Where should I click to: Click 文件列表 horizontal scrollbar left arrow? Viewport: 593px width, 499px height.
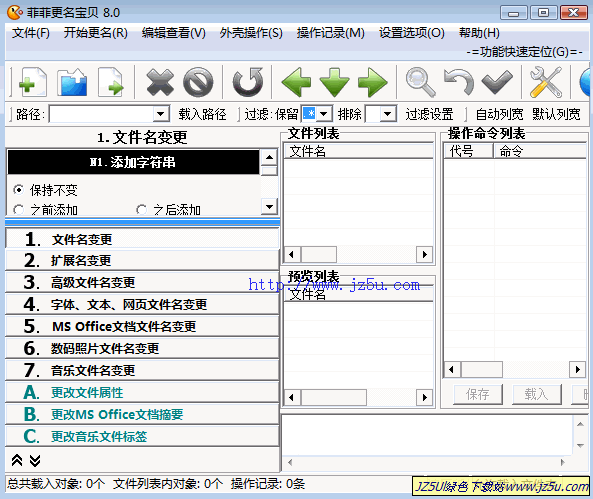pos(292,254)
